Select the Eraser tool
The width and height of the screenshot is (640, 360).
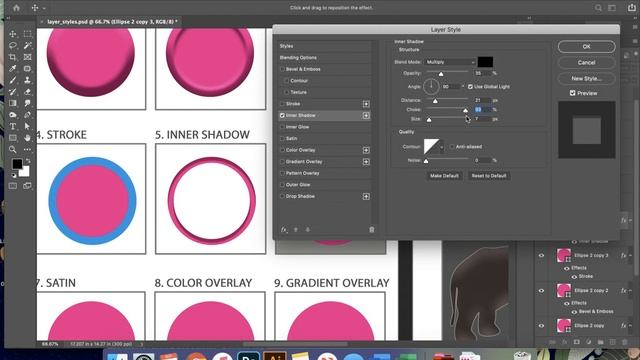click(x=27, y=92)
